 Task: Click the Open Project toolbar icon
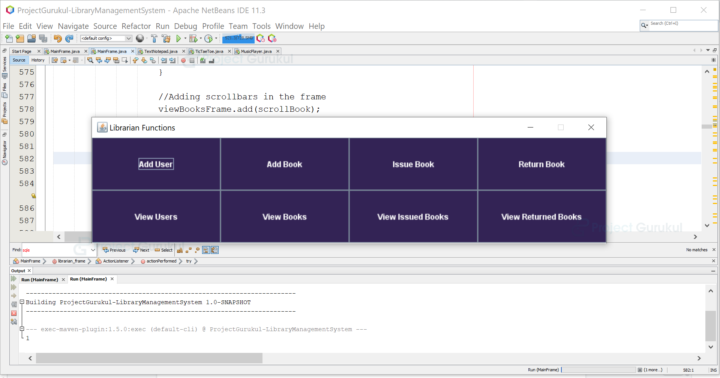coord(31,39)
